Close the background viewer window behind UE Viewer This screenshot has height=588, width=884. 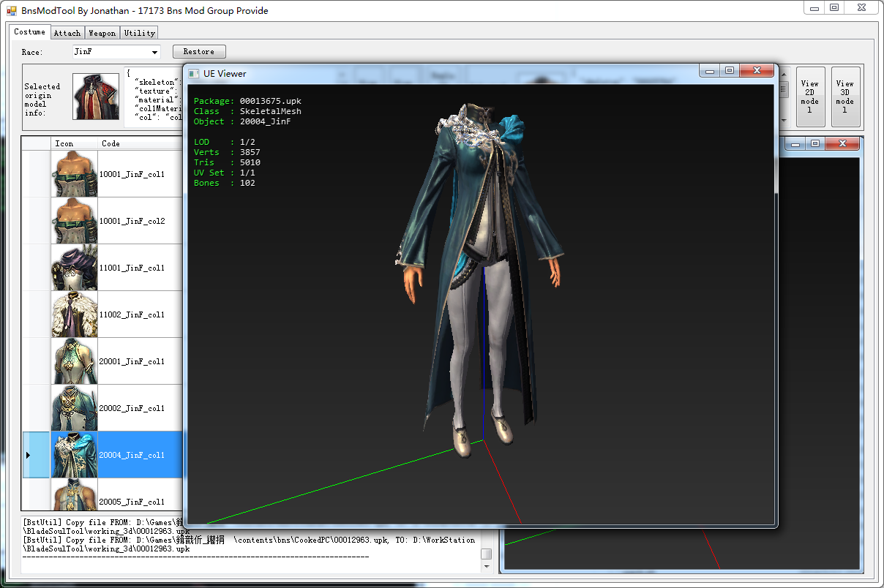(842, 144)
